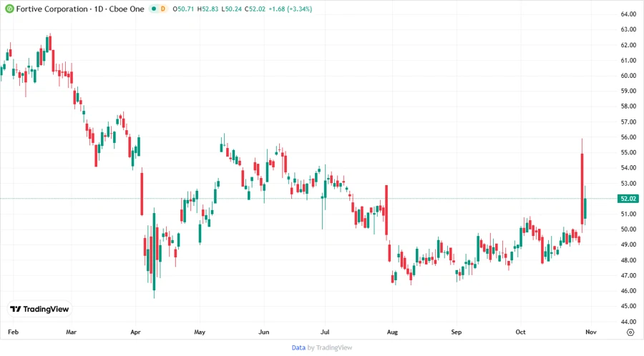Open the Data link below chart
The height and width of the screenshot is (356, 644).
298,348
